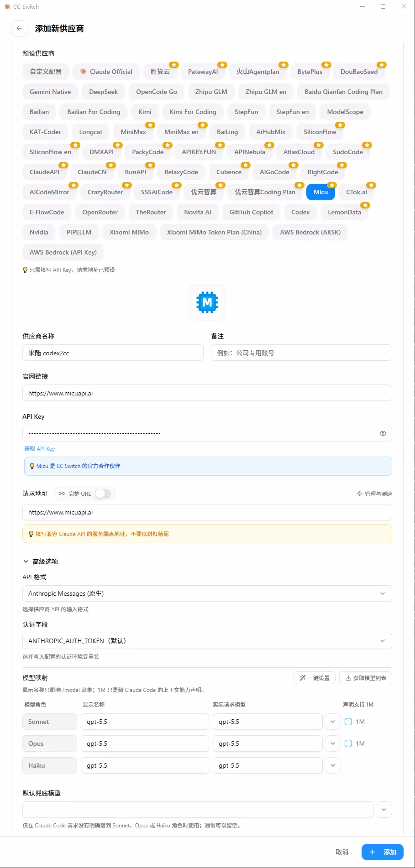This screenshot has width=415, height=868.
Task: Click the 添加 button
Action: [x=383, y=852]
